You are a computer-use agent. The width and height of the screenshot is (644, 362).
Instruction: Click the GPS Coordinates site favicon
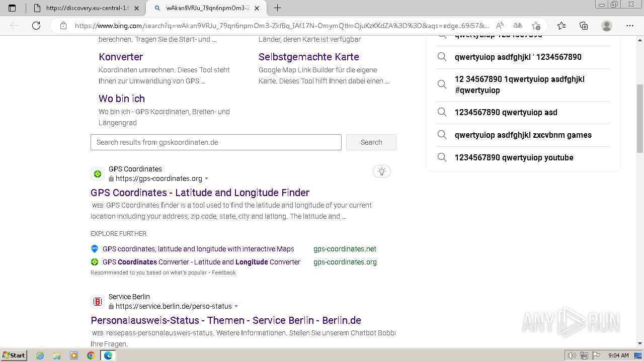coord(98,174)
